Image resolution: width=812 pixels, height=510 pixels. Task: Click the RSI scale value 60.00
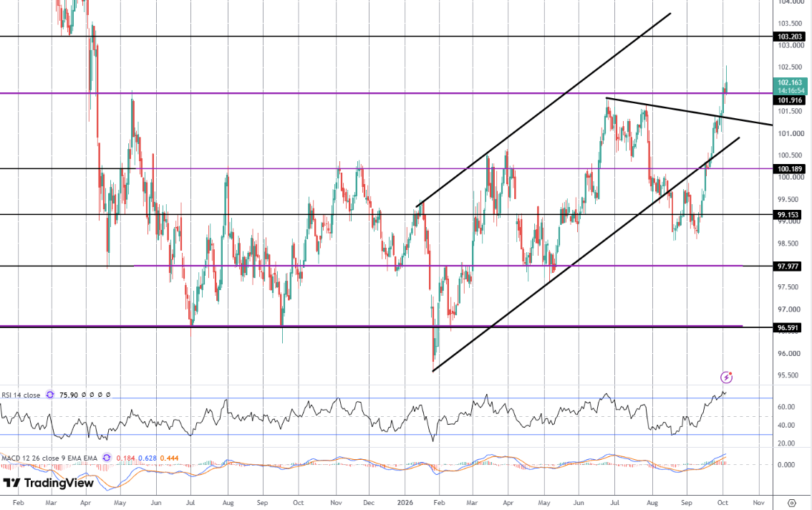[786, 407]
